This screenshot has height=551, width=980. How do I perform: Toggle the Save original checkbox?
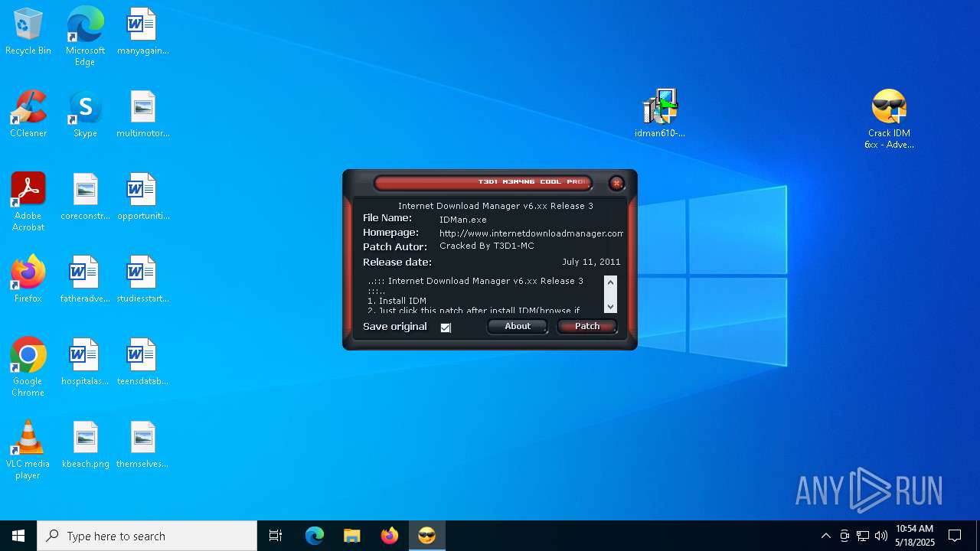pos(446,328)
